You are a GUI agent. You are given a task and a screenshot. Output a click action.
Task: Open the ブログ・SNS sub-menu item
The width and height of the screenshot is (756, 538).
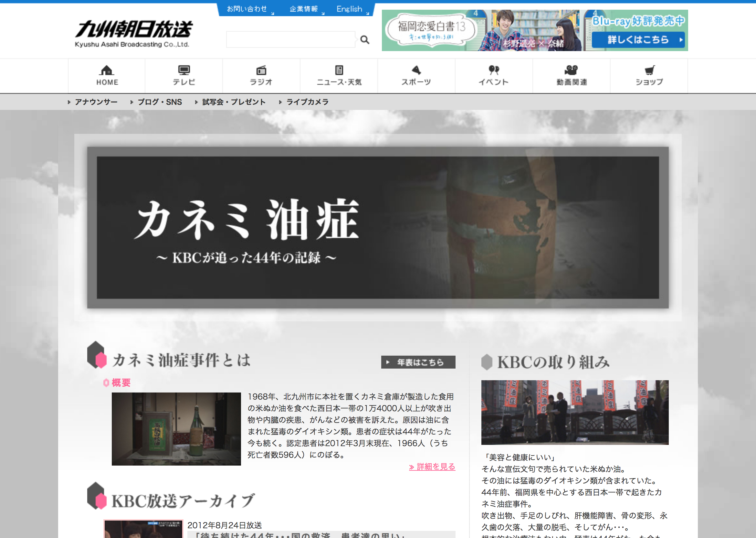160,102
